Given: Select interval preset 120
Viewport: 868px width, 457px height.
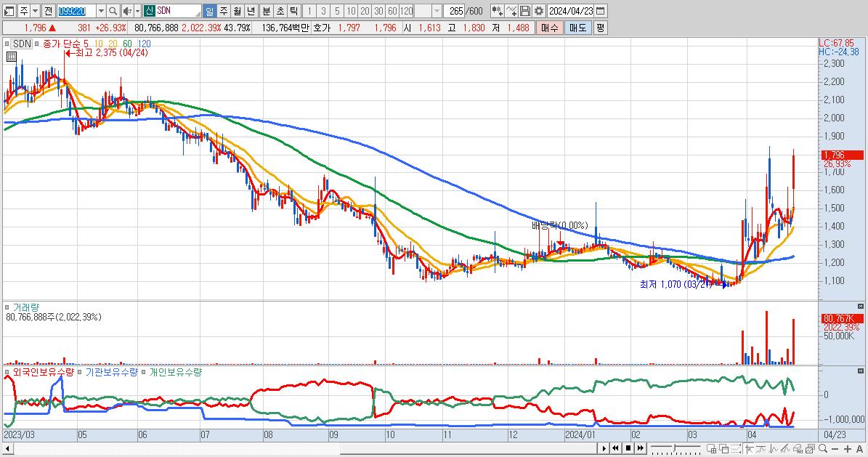Looking at the screenshot, I should pos(406,10).
